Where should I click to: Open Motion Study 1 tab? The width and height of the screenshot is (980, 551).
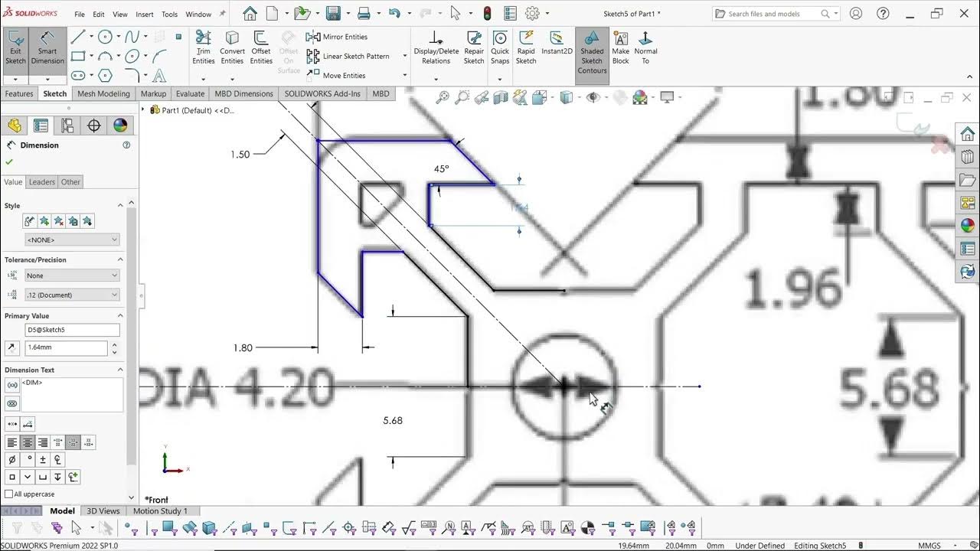[x=160, y=511]
